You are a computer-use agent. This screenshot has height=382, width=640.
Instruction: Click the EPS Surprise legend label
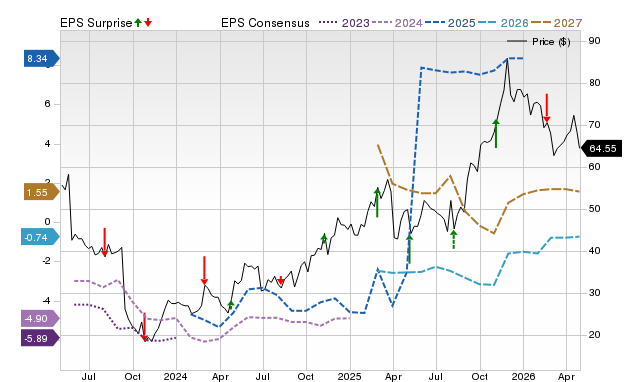[x=96, y=23]
